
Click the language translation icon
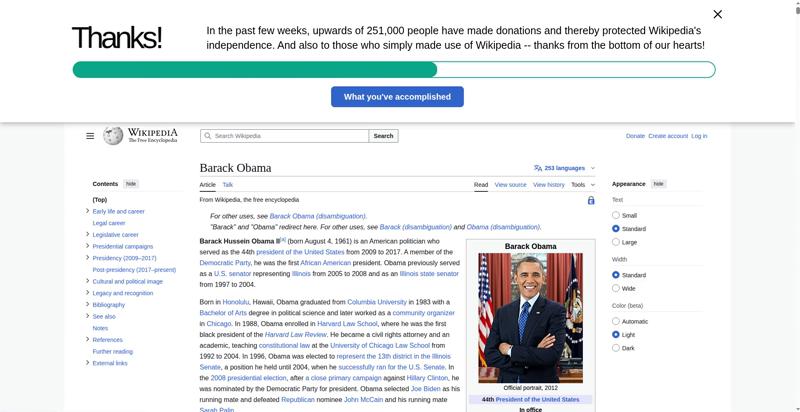(538, 168)
